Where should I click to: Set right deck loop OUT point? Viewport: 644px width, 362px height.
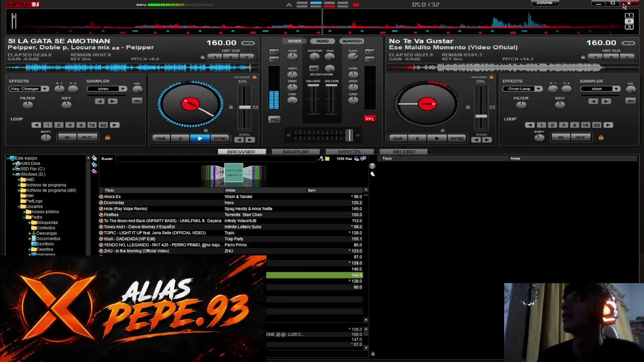coord(580,137)
